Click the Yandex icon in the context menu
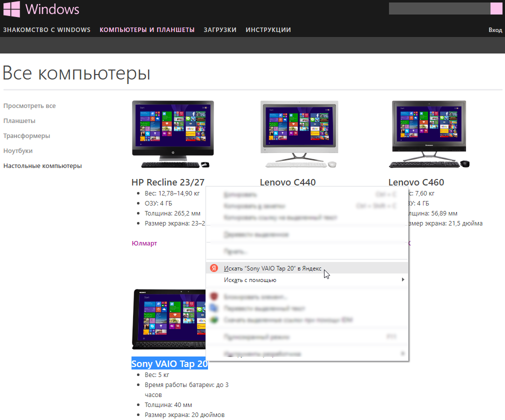The image size is (505, 420). tap(213, 268)
